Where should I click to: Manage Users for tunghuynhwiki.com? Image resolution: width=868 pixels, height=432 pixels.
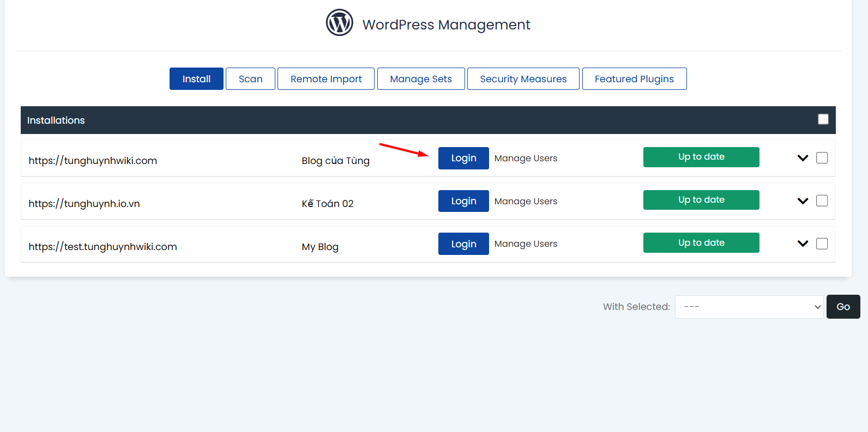coord(526,158)
